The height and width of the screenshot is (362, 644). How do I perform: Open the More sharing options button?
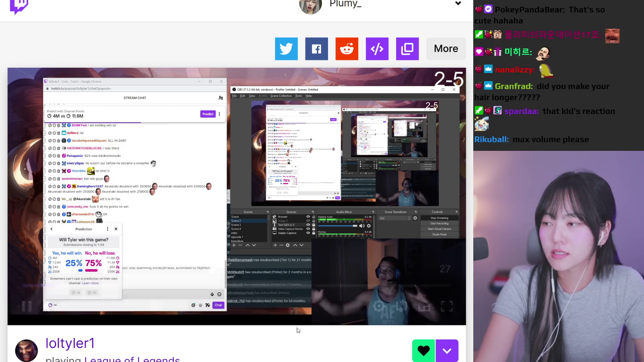(446, 49)
